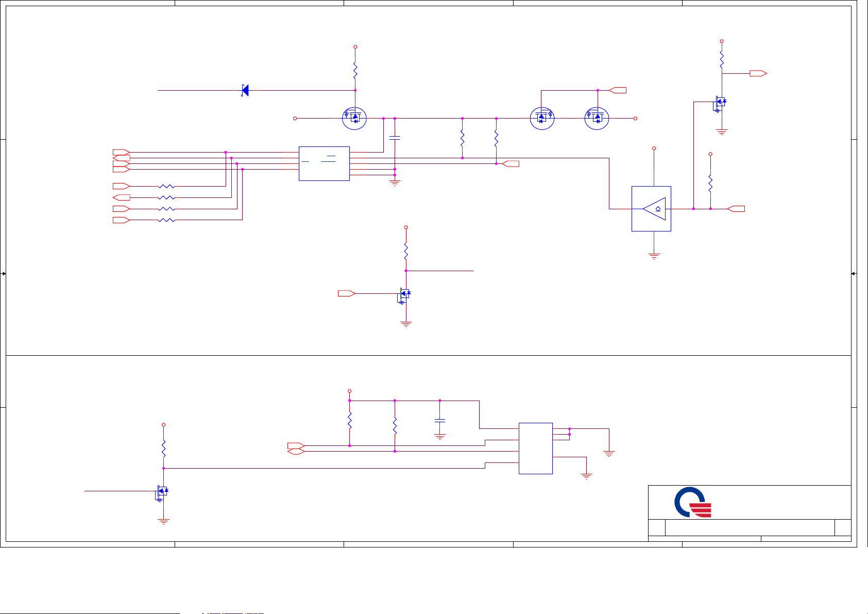Viewport: 868px width, 614px height.
Task: Select the circled MOSFET wired to the diode
Action: pos(354,118)
